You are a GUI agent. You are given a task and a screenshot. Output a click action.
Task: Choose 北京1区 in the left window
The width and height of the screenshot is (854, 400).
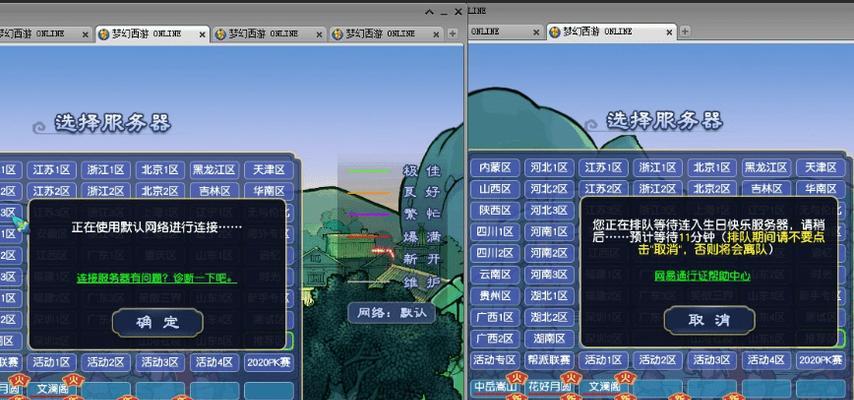(x=160, y=170)
